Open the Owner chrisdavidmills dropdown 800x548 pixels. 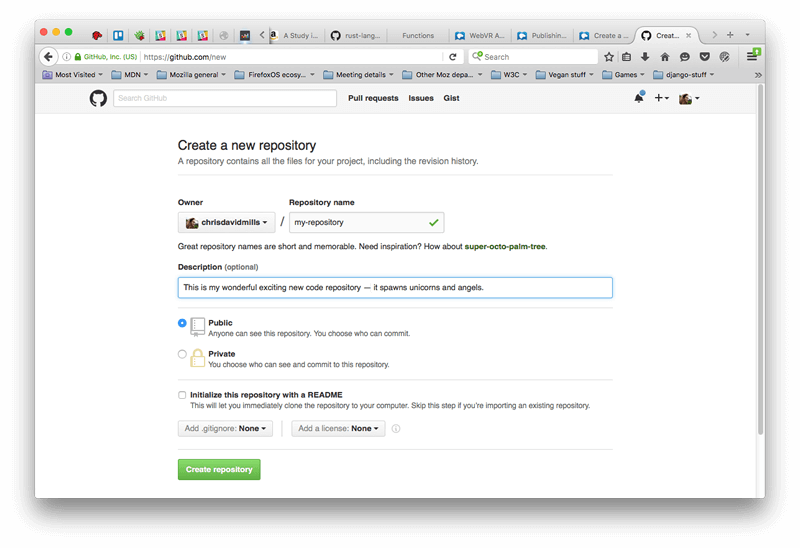coord(226,222)
